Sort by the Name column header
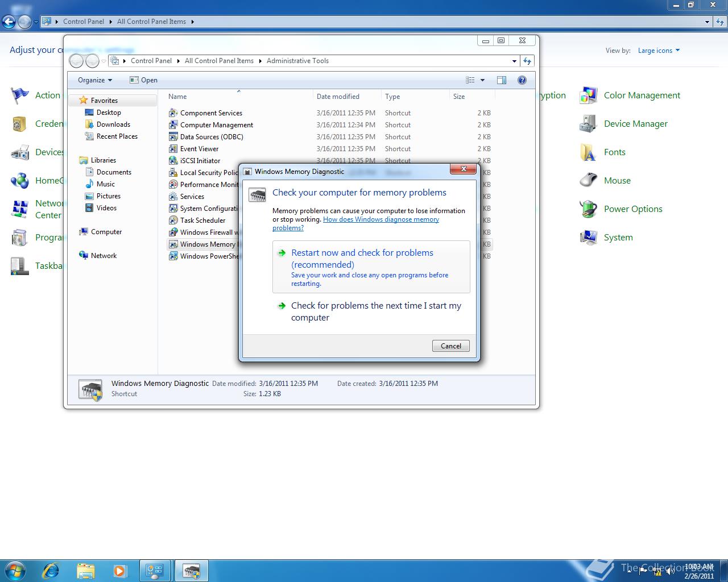 click(x=239, y=97)
